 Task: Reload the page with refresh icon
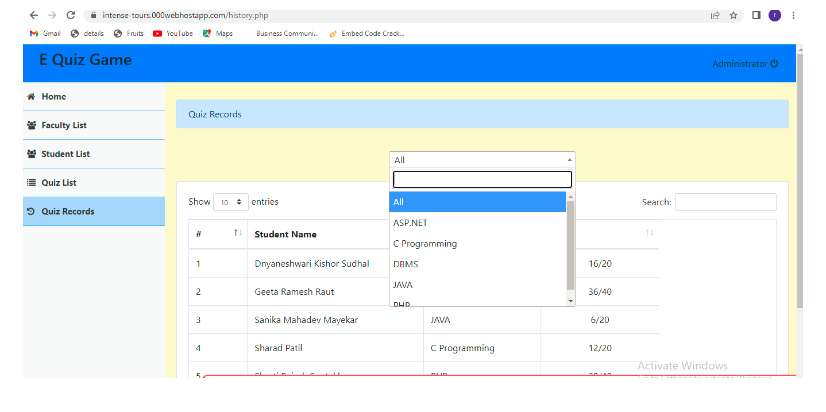point(71,15)
